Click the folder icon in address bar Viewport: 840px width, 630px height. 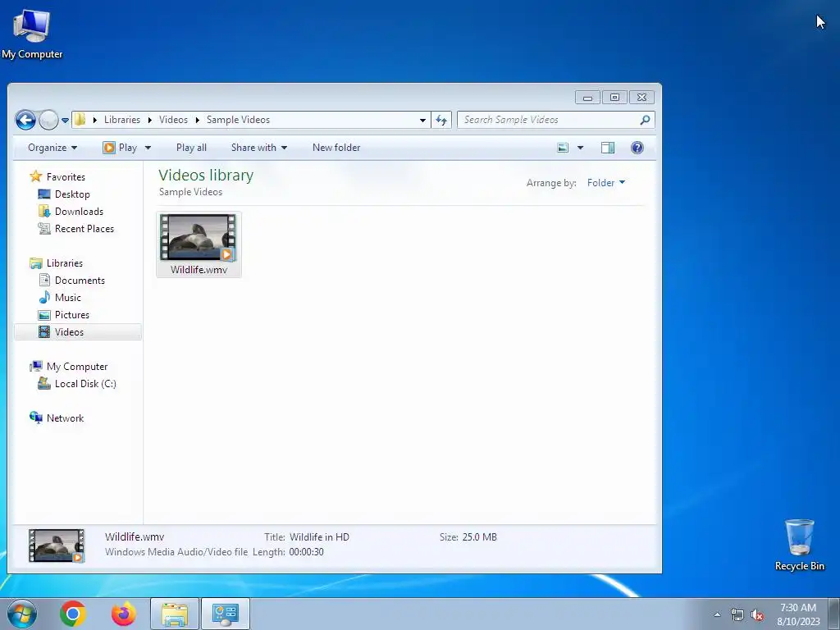point(80,120)
